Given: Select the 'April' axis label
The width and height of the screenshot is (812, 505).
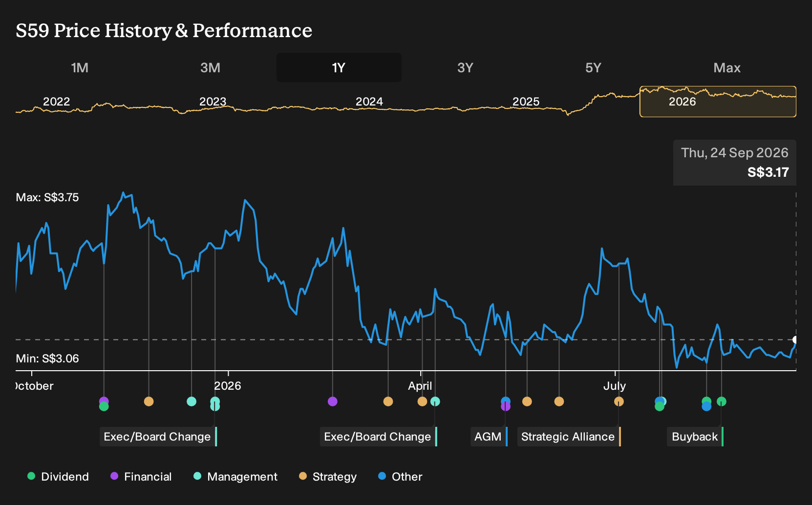Looking at the screenshot, I should pos(420,386).
